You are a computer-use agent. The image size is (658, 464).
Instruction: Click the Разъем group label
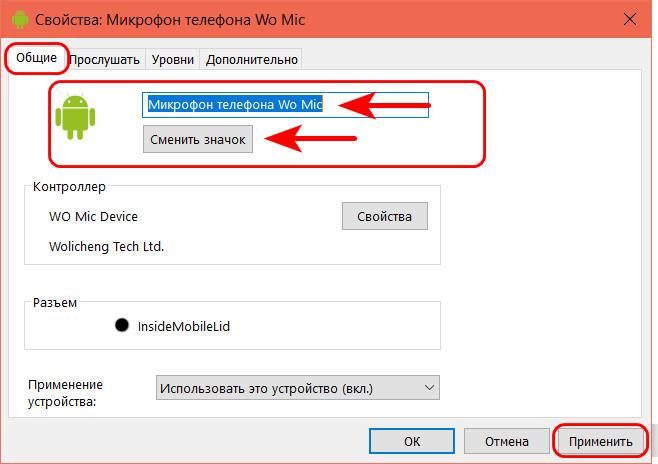click(x=55, y=302)
